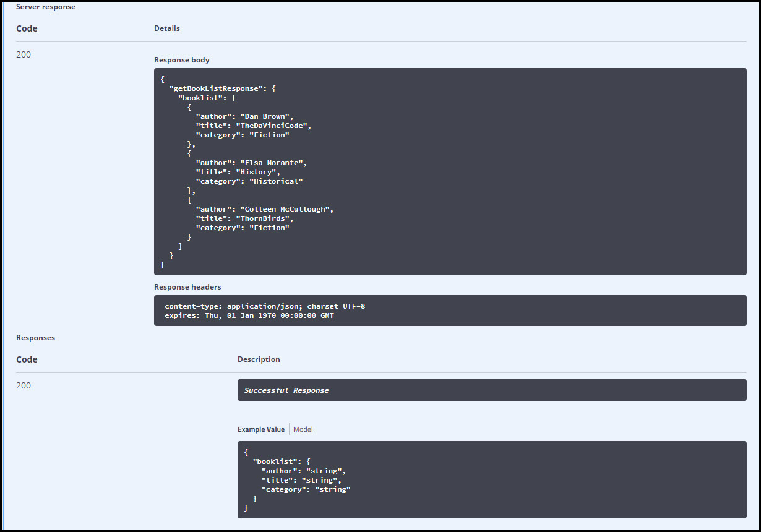Switch to the Model tab
761x532 pixels.
click(303, 429)
